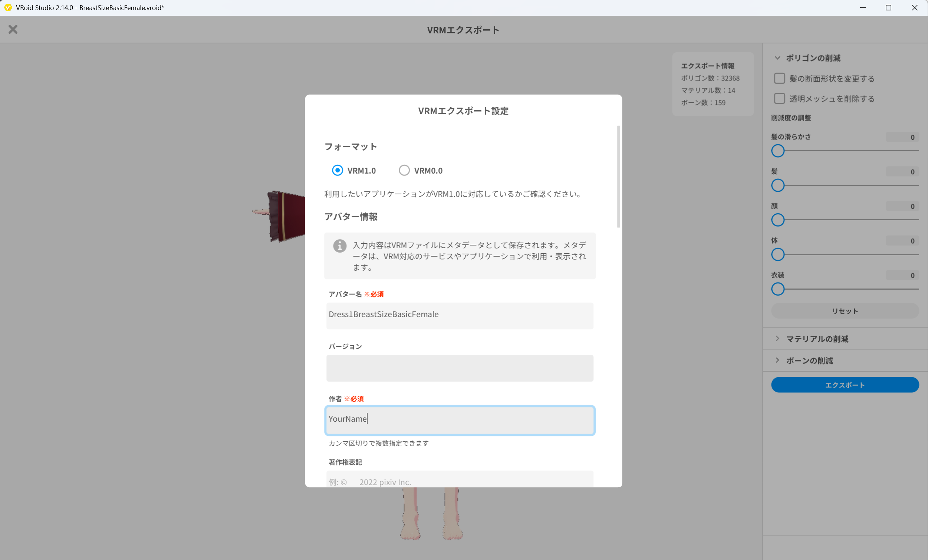Click the 髪の滑らかさ slider handle
This screenshot has height=560, width=928.
coord(778,151)
